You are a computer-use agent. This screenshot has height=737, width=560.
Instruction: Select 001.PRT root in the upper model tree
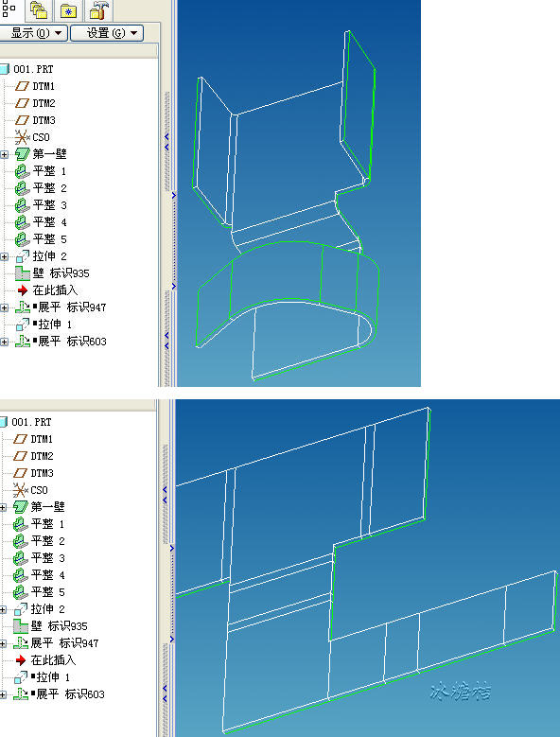click(33, 69)
